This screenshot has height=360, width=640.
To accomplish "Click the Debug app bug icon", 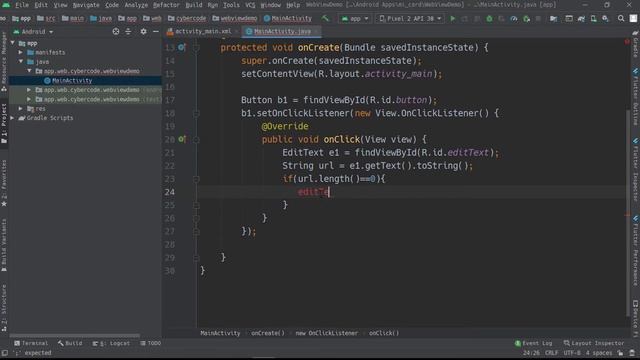I will pos(489,18).
